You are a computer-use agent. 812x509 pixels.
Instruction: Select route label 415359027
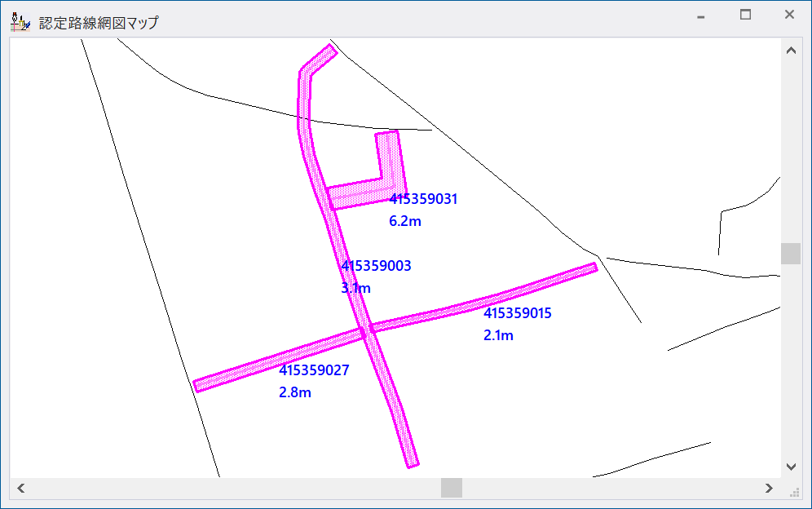pos(314,370)
